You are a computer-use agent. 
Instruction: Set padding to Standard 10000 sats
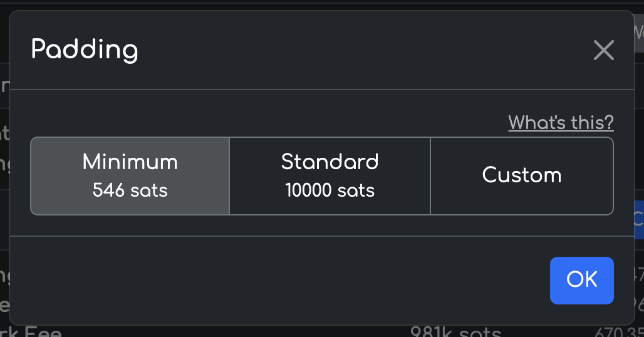click(x=330, y=175)
